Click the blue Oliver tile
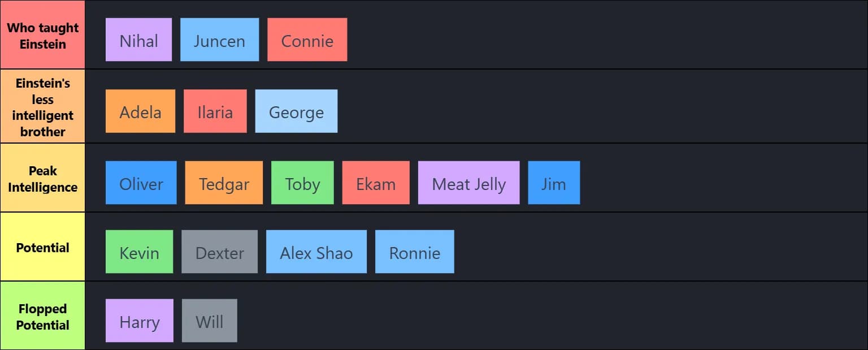Screen dimensions: 868x350 pos(141,183)
